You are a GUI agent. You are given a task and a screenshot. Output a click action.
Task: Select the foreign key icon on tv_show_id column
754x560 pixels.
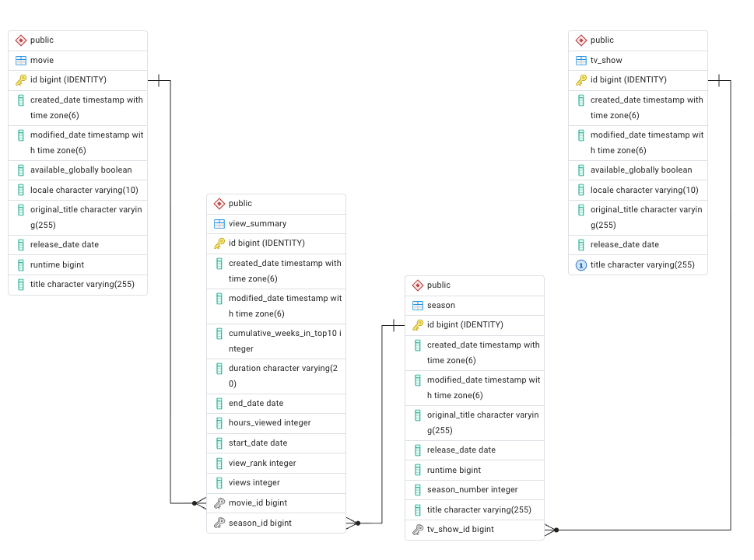click(x=417, y=529)
